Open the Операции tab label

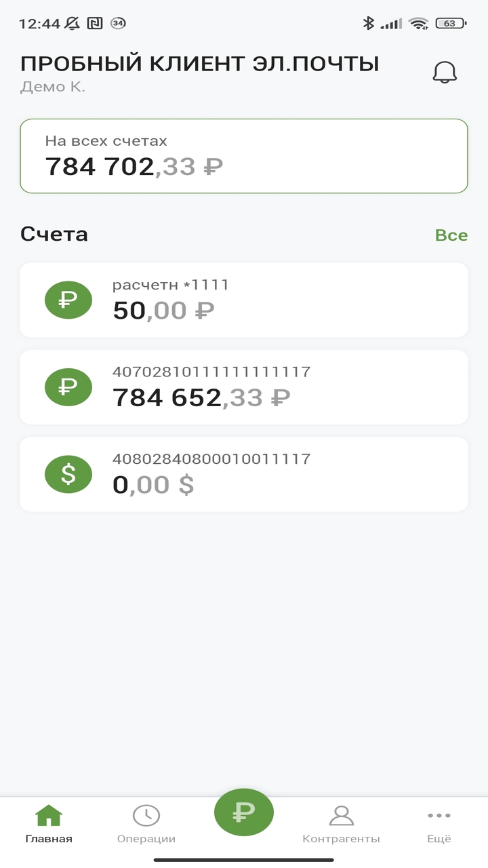click(x=146, y=839)
